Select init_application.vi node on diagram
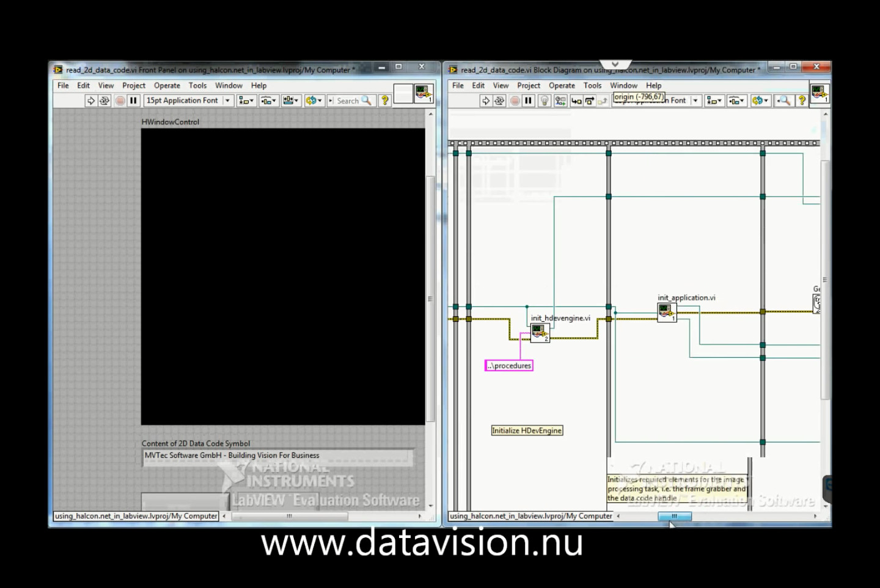Viewport: 880px width, 588px height. pyautogui.click(x=667, y=313)
